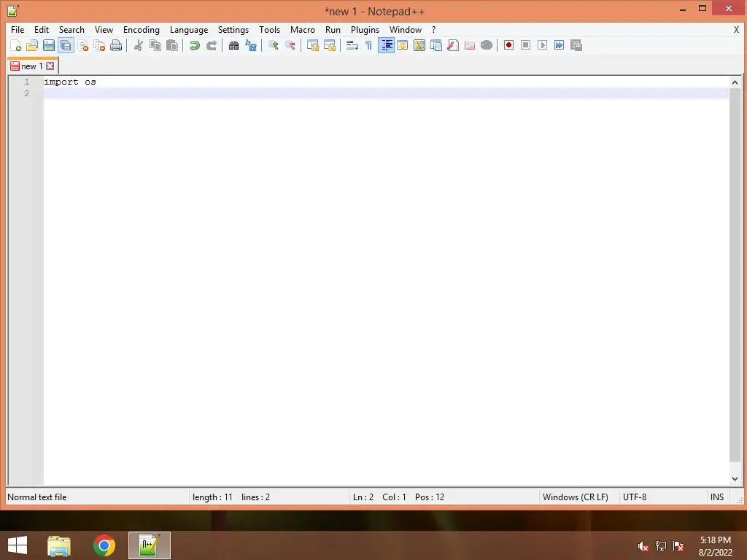Click the vertical scrollbar up arrow
Image resolution: width=747 pixels, height=560 pixels.
tap(735, 82)
